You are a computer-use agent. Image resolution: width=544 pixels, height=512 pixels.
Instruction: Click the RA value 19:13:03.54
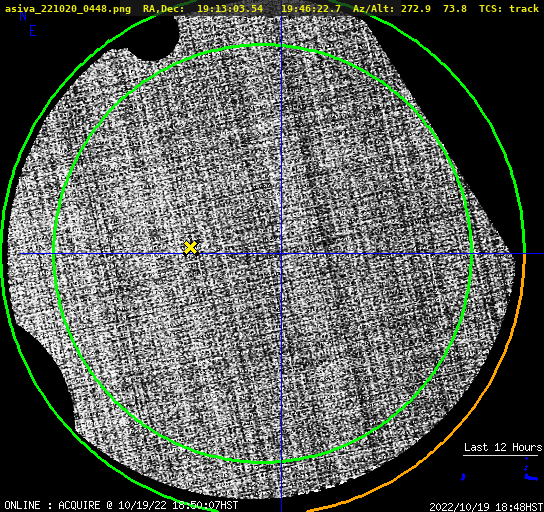point(230,8)
